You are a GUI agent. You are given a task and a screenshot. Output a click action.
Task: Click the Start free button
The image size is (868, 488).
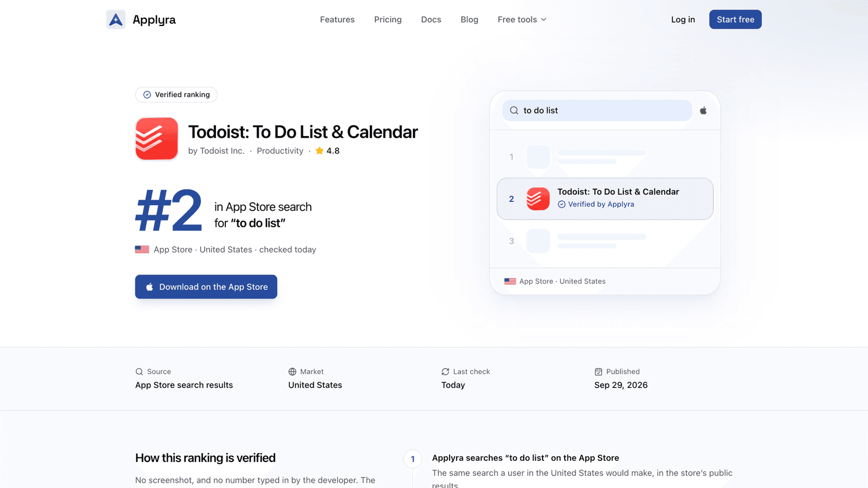735,19
